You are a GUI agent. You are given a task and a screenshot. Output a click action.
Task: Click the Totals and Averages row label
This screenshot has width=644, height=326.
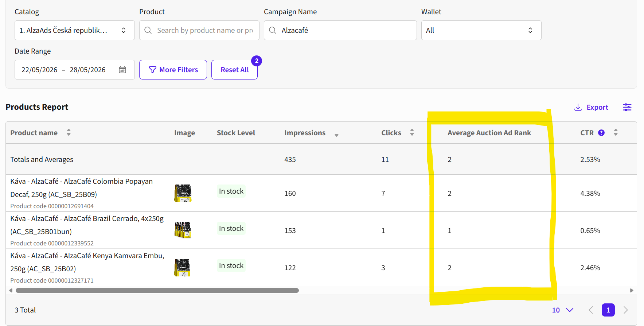42,159
